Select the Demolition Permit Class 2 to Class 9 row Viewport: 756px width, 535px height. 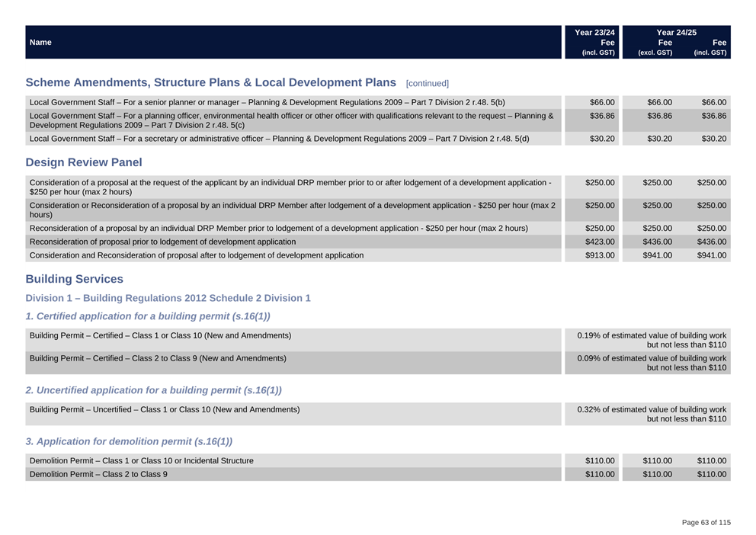[98, 474]
